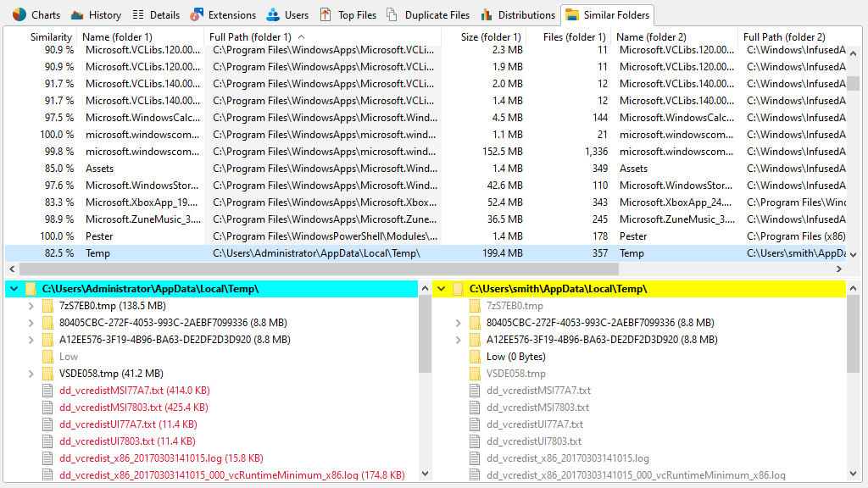Select the Pester 100.0 % row

point(426,236)
